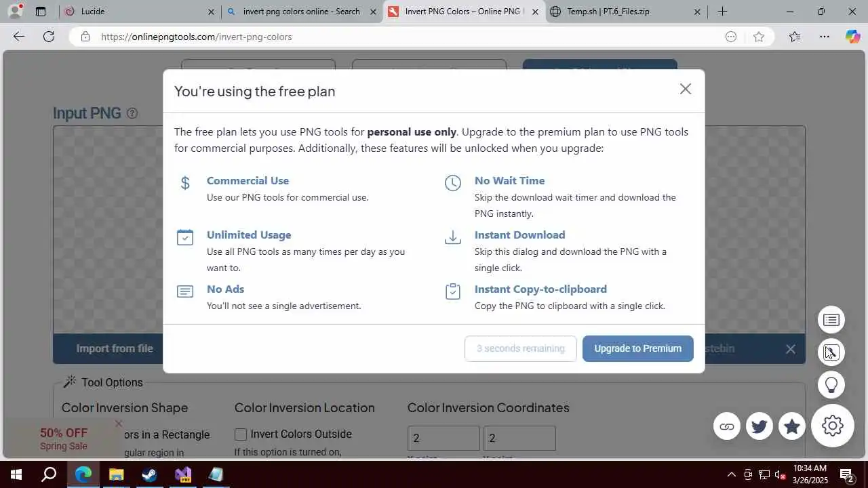Viewport: 868px width, 488px height.
Task: Click the list icon floating button
Action: [x=831, y=320]
